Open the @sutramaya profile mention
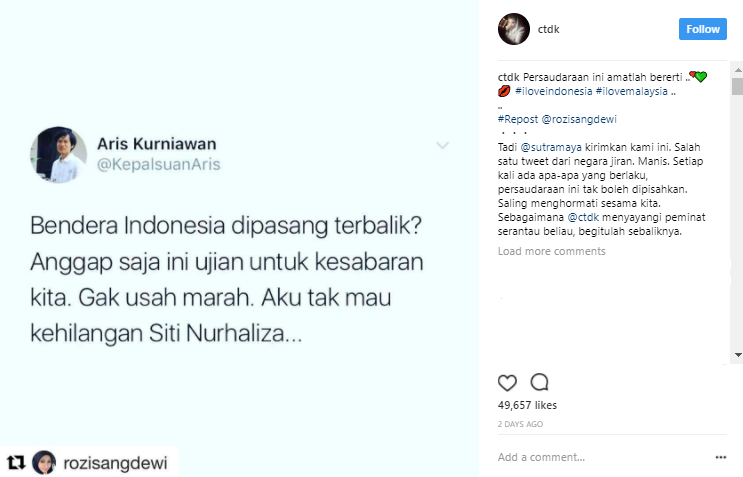743x477 pixels. (x=551, y=147)
